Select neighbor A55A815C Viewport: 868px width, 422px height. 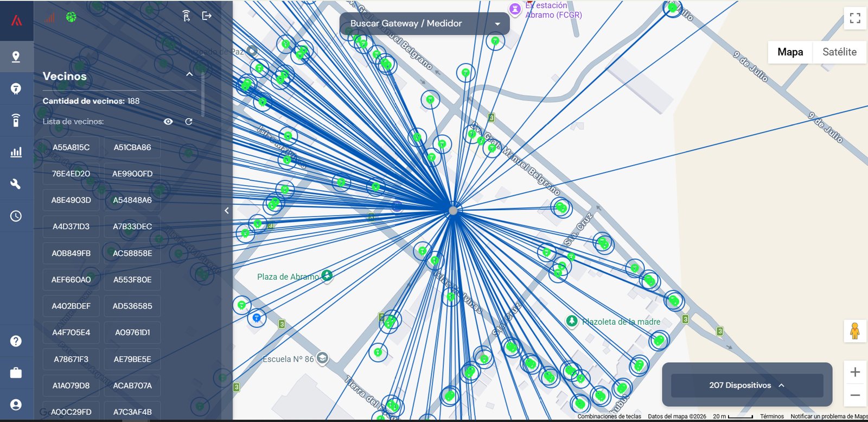pyautogui.click(x=71, y=147)
